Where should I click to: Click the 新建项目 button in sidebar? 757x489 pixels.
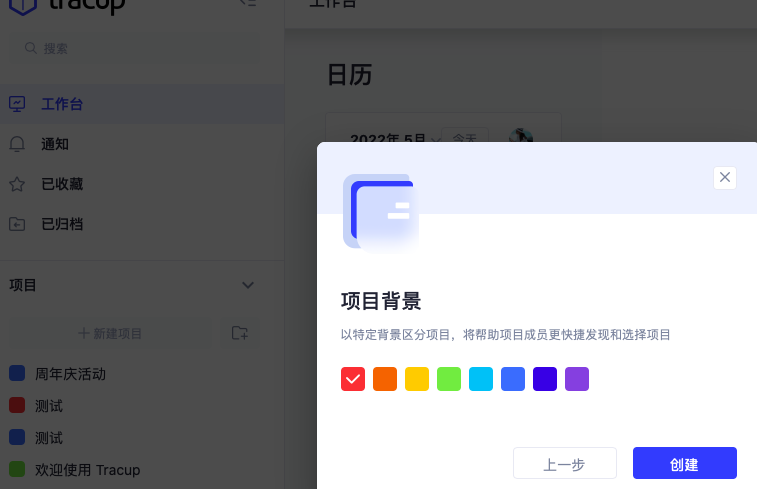[x=110, y=333]
